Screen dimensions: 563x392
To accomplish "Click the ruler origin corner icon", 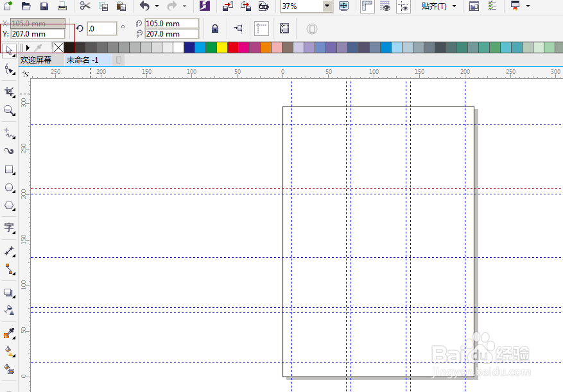I will 25,74.
